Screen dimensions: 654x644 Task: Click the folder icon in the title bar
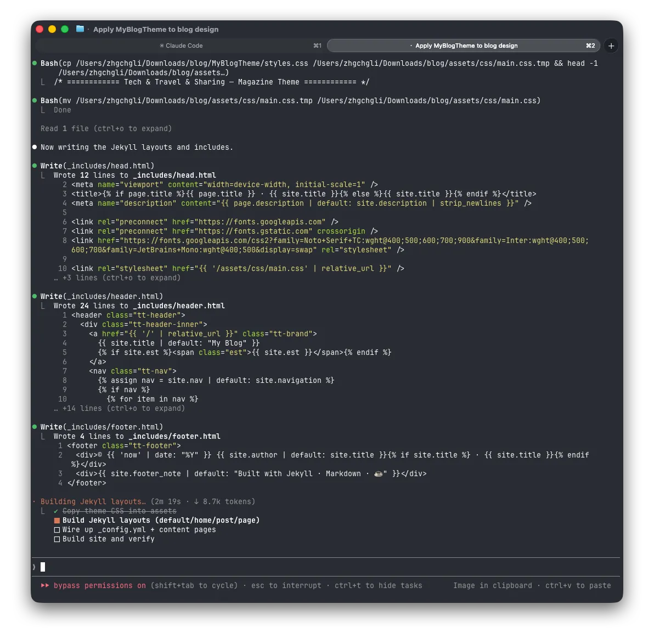coord(80,29)
